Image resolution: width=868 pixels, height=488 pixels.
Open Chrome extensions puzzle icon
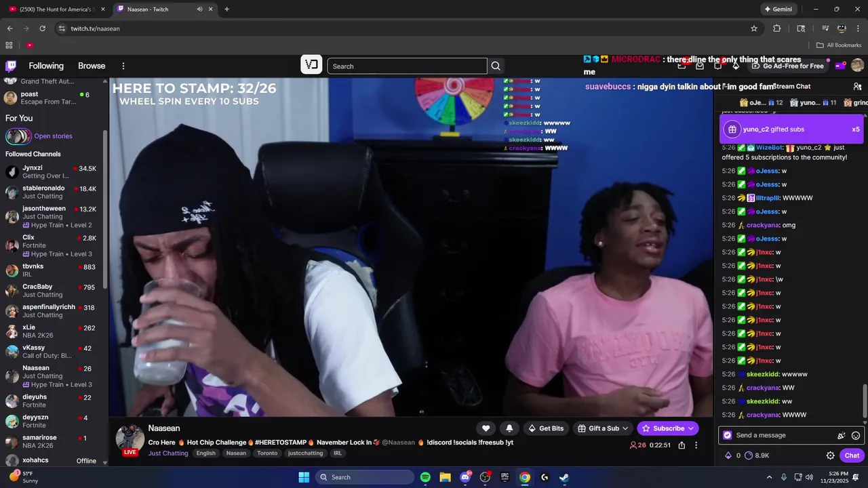coord(777,28)
